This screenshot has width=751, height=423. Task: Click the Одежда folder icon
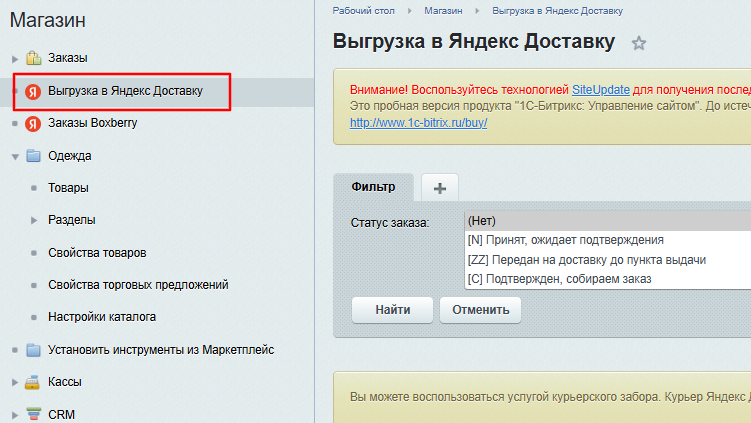pos(34,156)
